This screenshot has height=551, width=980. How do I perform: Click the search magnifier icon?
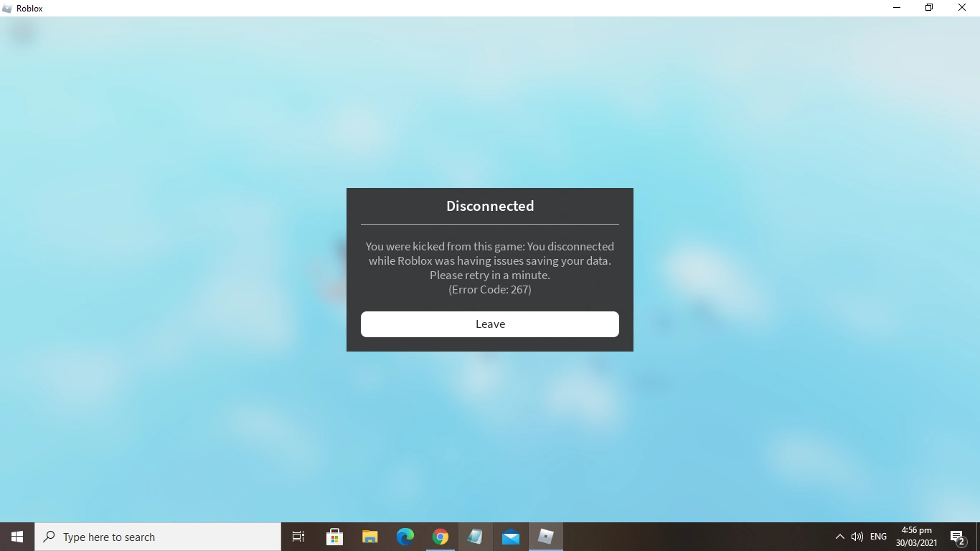point(48,536)
